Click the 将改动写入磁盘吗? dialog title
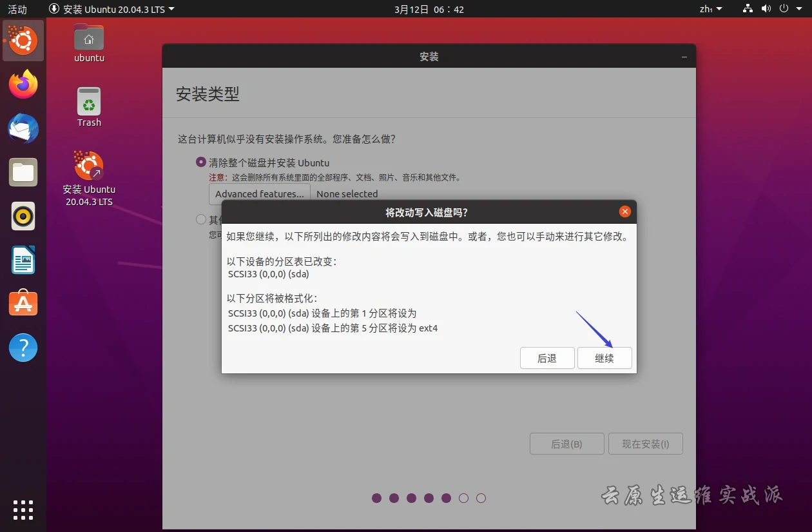Viewport: 812px width, 532px height. [427, 212]
